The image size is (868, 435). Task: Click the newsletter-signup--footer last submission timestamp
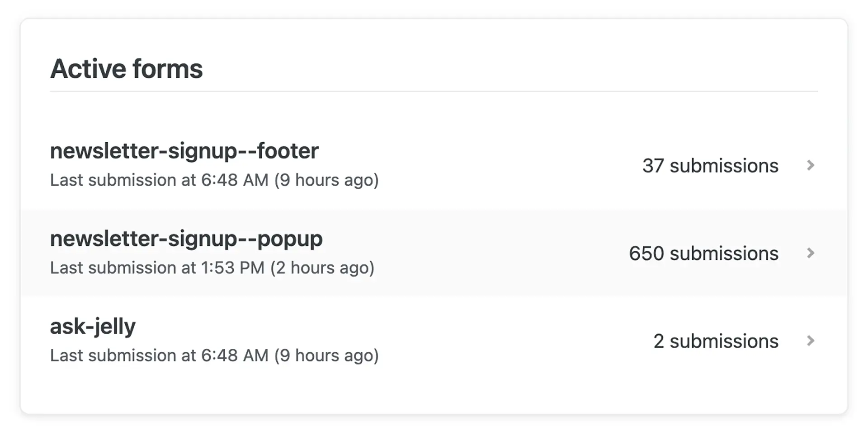coord(215,180)
